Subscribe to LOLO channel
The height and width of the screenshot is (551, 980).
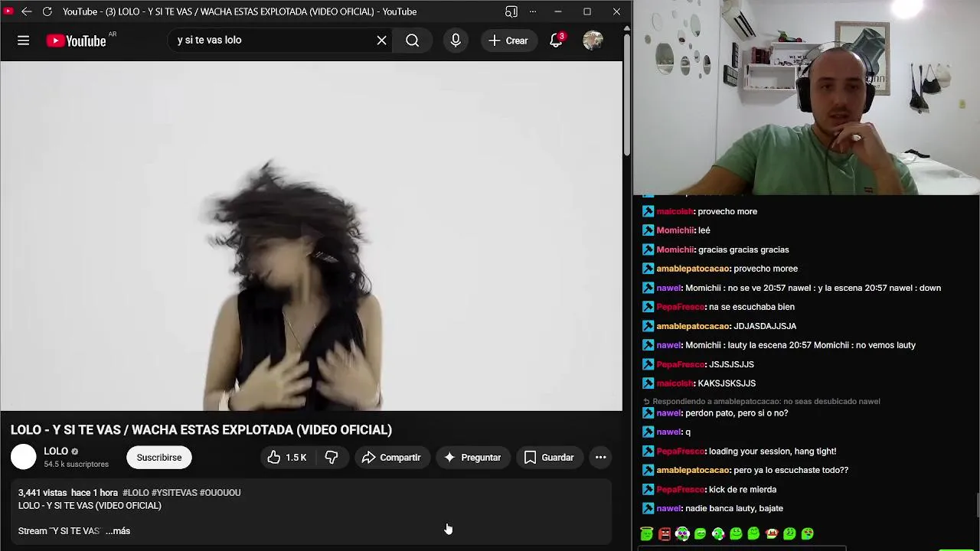159,458
